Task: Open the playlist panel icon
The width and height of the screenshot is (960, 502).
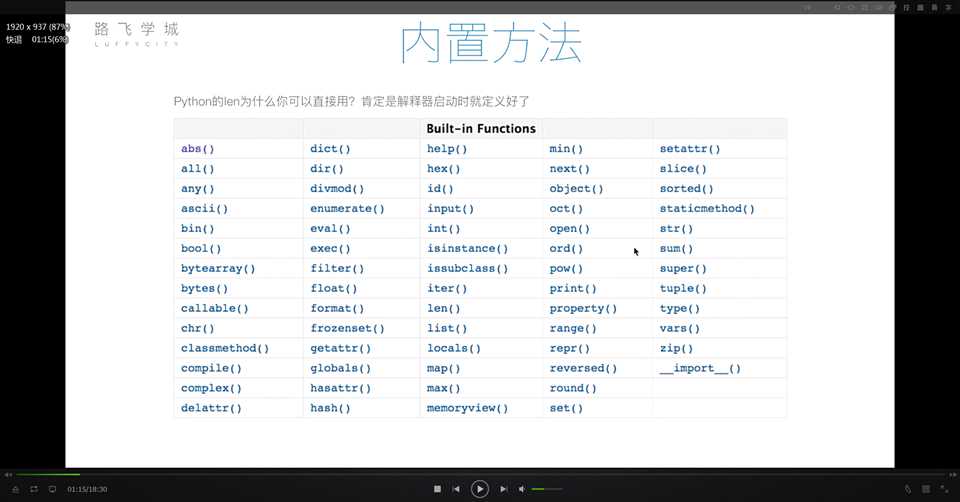Action: click(x=926, y=489)
